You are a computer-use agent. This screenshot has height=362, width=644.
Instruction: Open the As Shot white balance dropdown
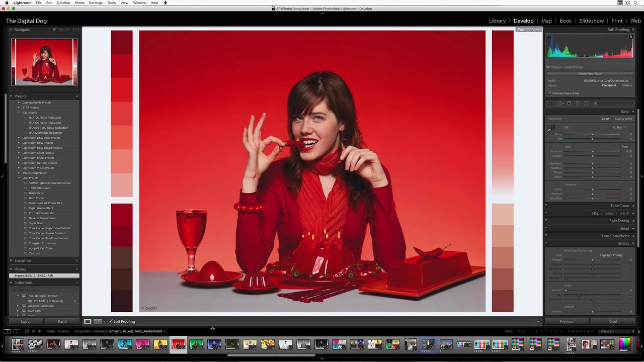click(x=619, y=127)
